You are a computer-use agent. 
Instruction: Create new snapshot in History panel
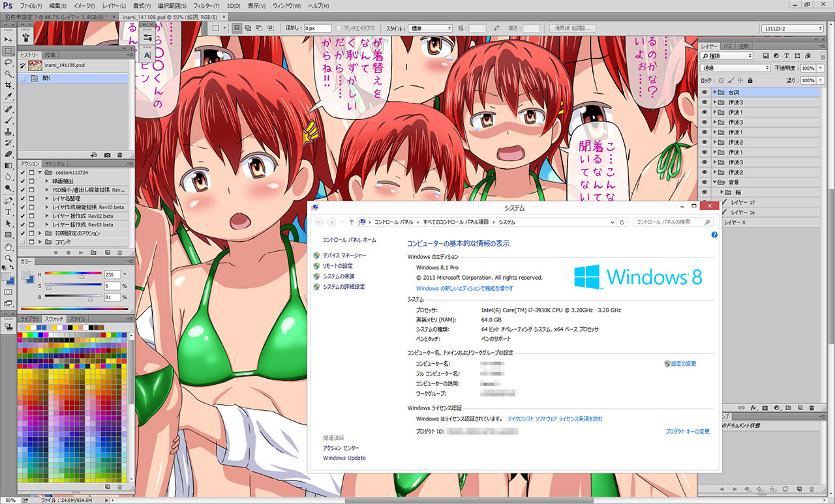(x=108, y=155)
